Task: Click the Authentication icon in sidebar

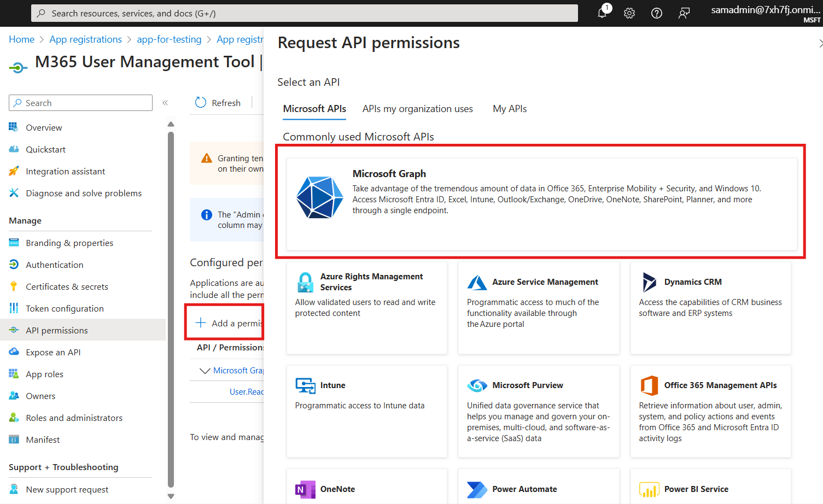Action: click(14, 264)
